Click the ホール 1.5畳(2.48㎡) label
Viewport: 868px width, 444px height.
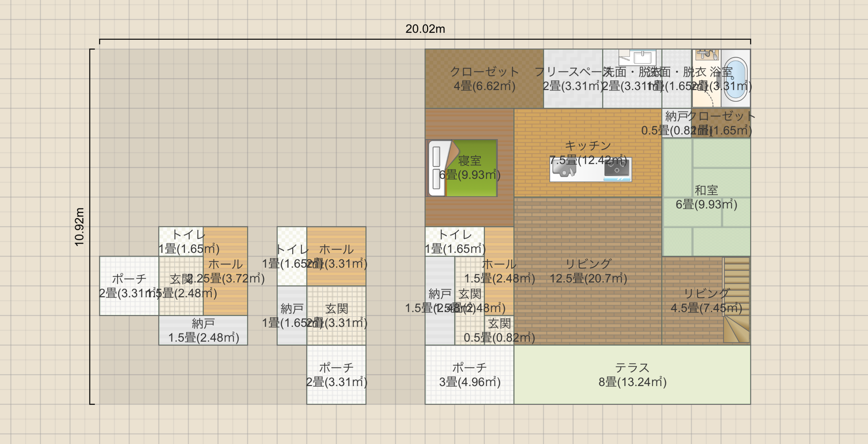tap(499, 271)
